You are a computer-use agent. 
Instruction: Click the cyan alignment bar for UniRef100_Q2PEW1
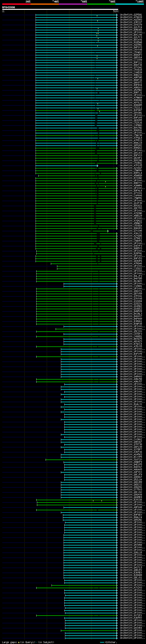(76, 15)
